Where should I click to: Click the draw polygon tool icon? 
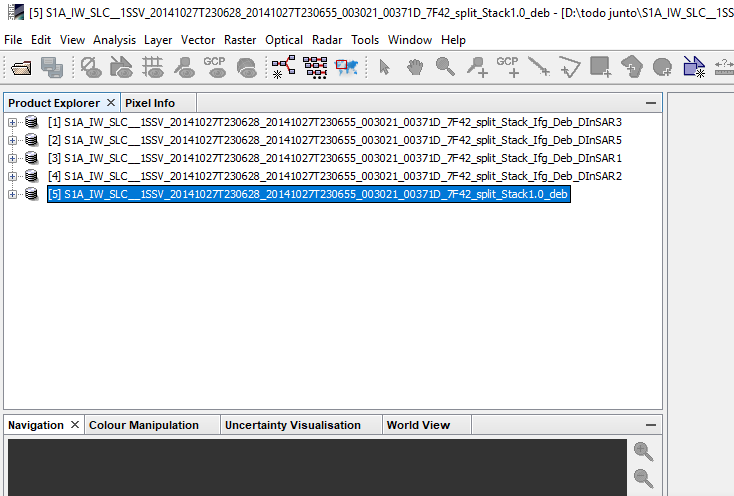(570, 67)
